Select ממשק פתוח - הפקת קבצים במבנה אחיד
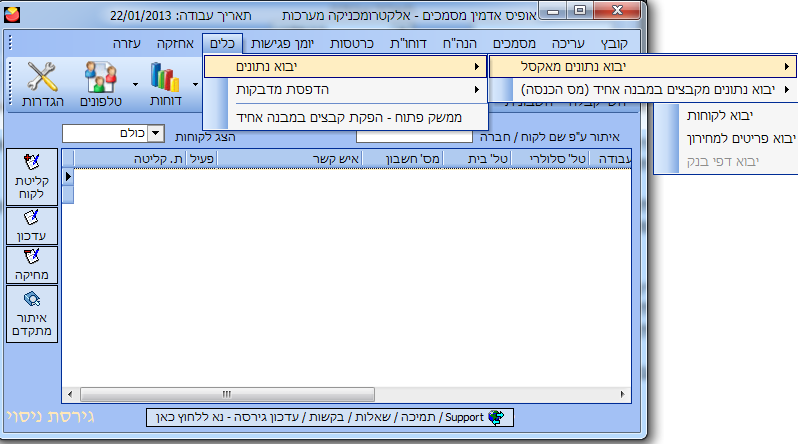 pos(345,118)
